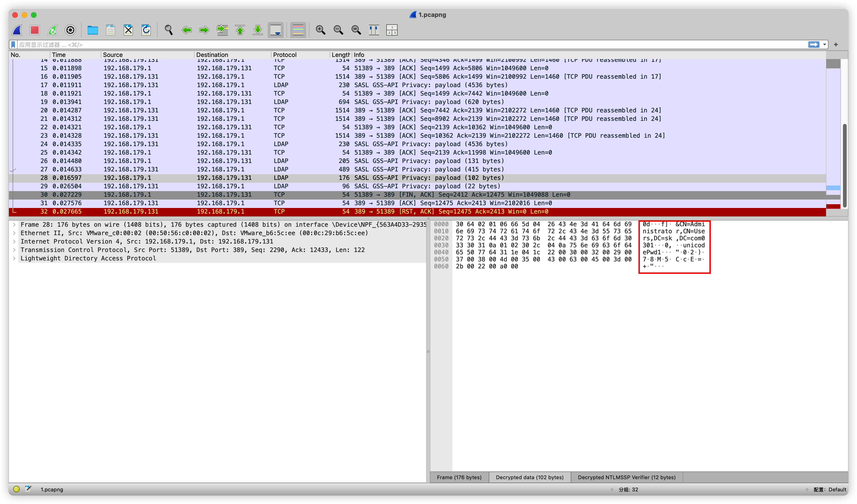Image resolution: width=857 pixels, height=504 pixels.
Task: Switch to Decrypted data (102 bytes) tab
Action: pos(530,477)
